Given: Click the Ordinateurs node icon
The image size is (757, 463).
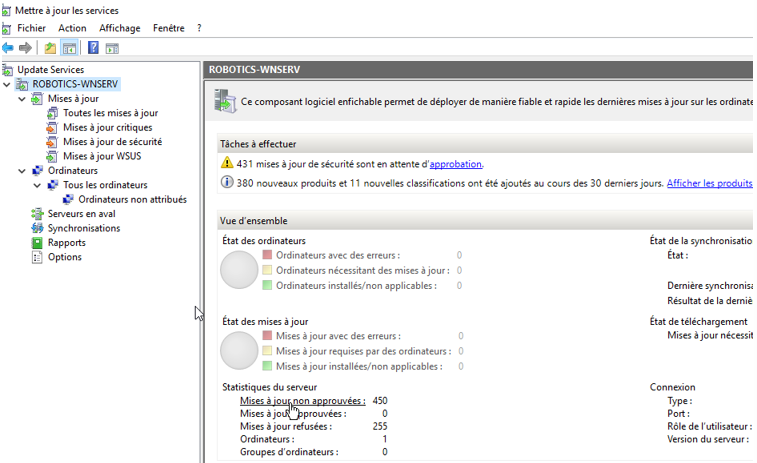Looking at the screenshot, I should (x=37, y=171).
